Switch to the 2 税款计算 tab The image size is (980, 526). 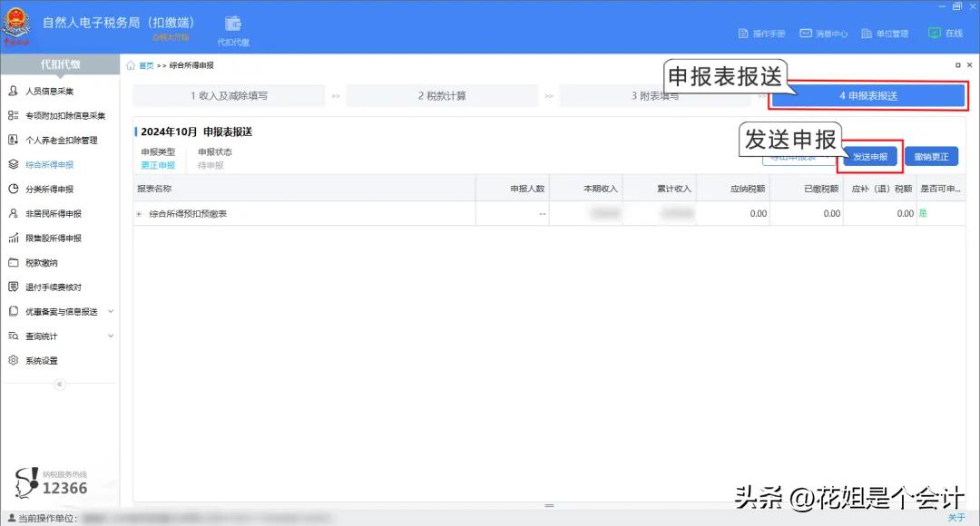tap(444, 95)
